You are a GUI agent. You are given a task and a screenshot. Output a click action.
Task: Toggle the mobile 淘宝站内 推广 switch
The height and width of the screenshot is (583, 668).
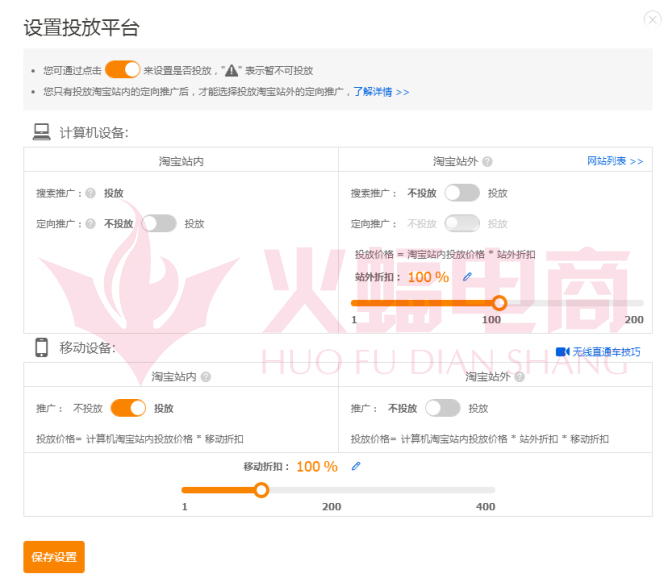(x=128, y=408)
